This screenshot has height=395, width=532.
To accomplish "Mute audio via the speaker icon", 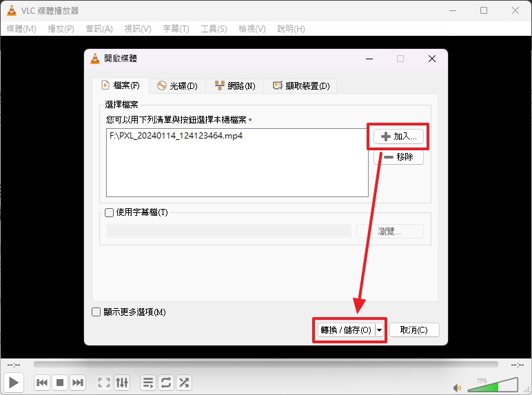I will tap(458, 387).
